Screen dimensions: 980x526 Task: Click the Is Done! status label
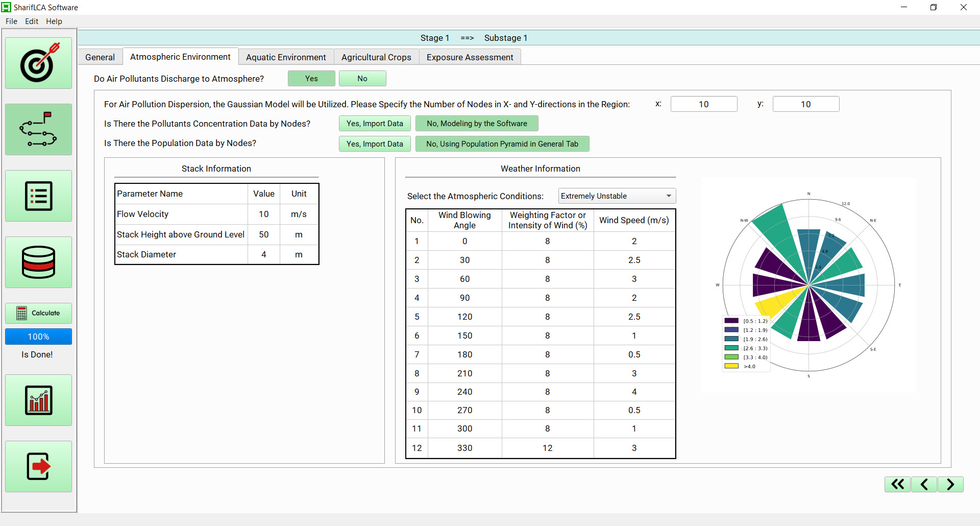click(x=37, y=354)
